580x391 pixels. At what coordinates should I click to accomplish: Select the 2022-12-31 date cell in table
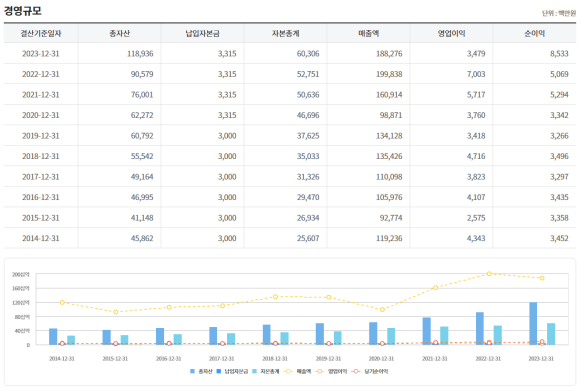pos(41,74)
